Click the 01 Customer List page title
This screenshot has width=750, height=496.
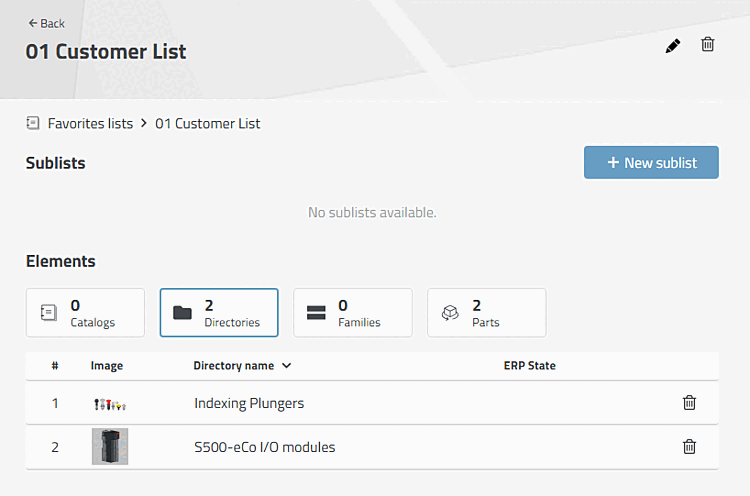pyautogui.click(x=106, y=52)
